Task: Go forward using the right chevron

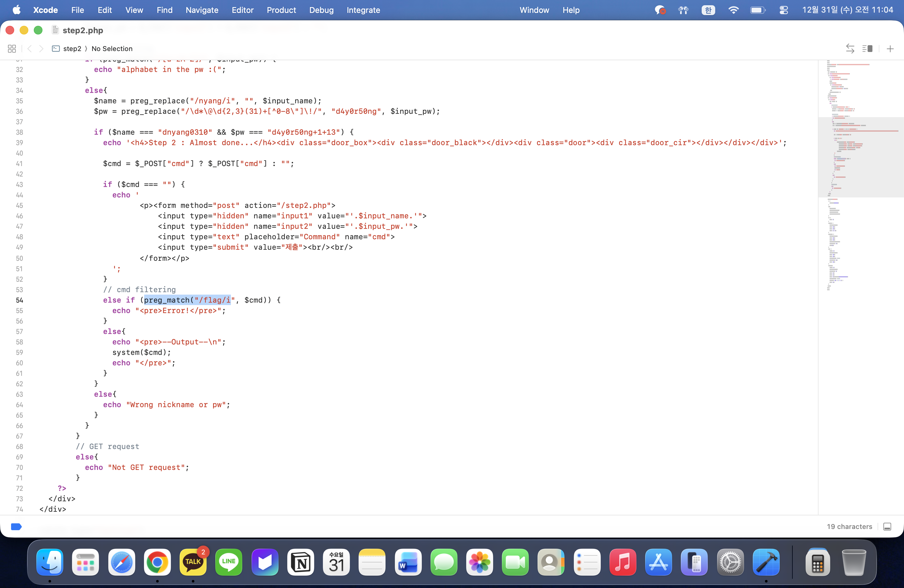Action: click(x=42, y=49)
